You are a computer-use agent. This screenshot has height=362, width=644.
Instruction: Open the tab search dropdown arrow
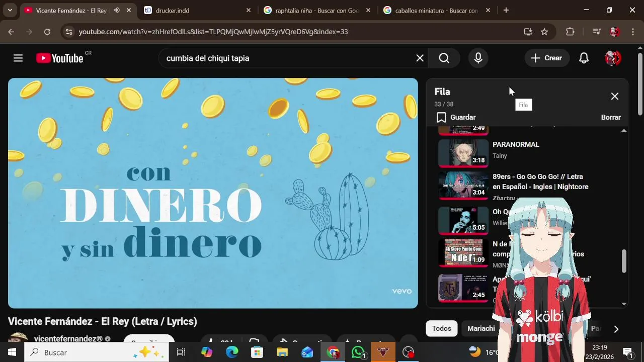point(10,10)
